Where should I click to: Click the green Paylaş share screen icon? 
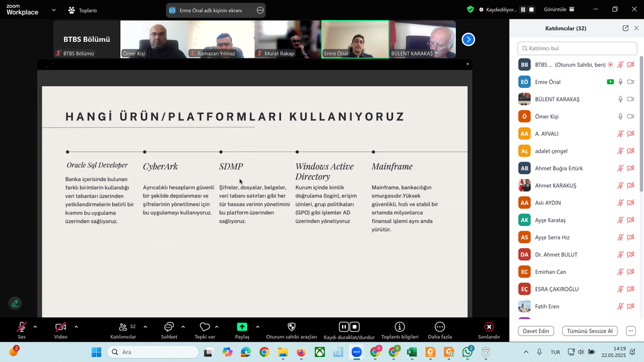pyautogui.click(x=242, y=327)
